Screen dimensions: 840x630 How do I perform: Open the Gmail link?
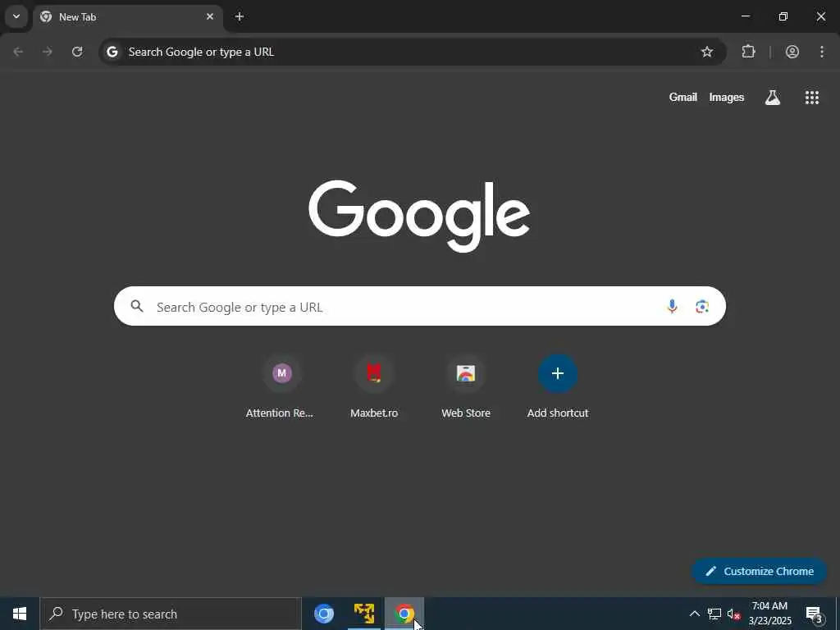click(683, 97)
